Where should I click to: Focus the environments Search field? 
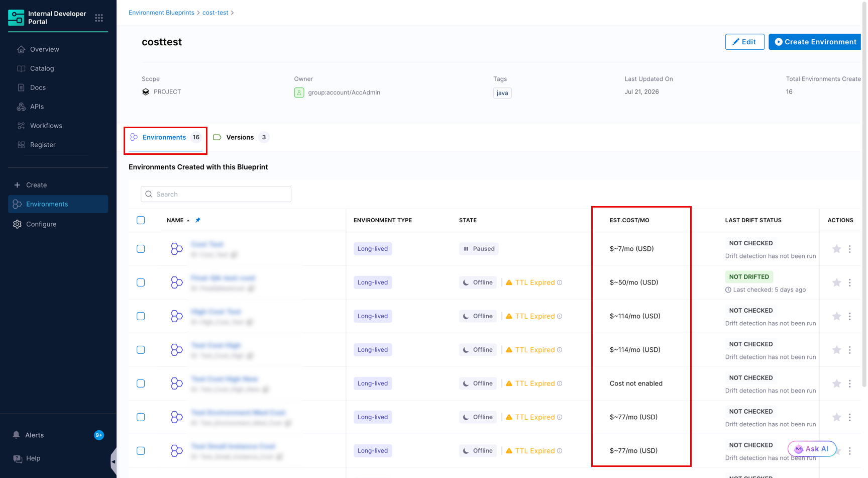click(216, 194)
